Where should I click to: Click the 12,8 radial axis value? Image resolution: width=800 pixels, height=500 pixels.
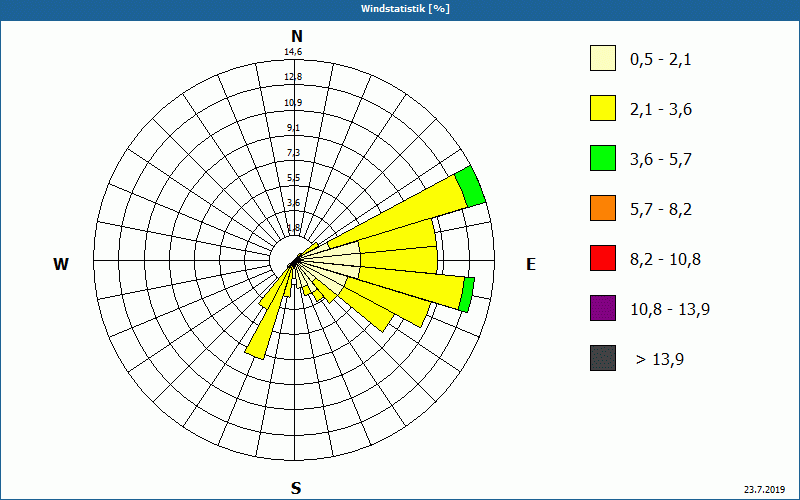point(293,77)
